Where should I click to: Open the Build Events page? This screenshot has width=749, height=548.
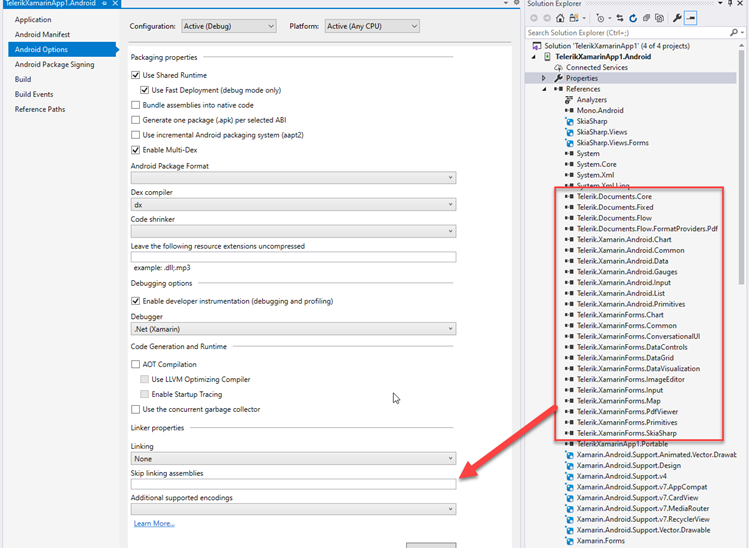[34, 94]
